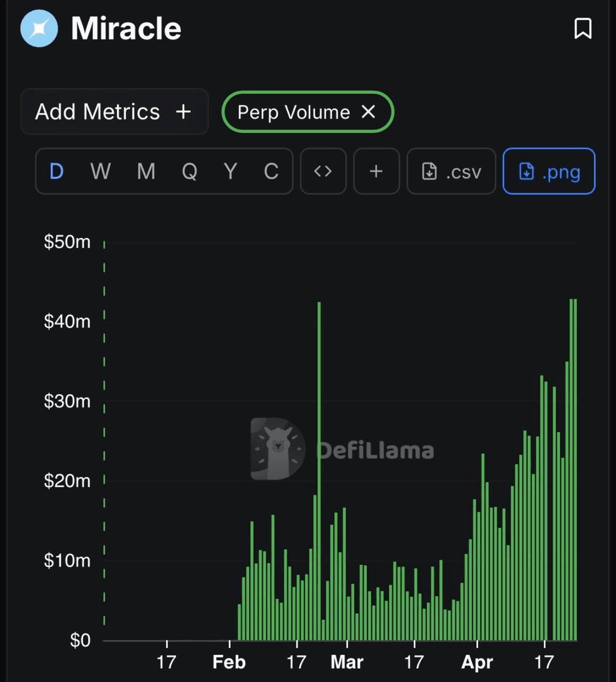This screenshot has height=682, width=616.
Task: Click the Miracle protocol logo
Action: pyautogui.click(x=39, y=28)
